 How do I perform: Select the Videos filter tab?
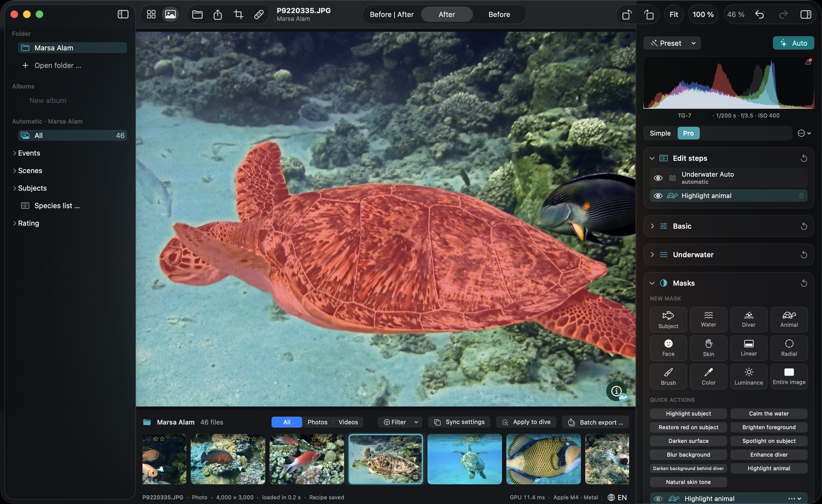point(348,422)
